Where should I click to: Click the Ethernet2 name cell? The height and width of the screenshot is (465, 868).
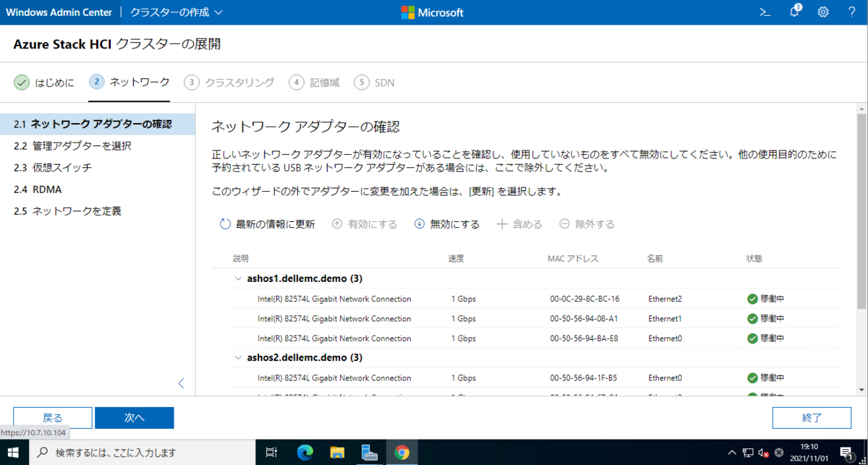coord(665,299)
